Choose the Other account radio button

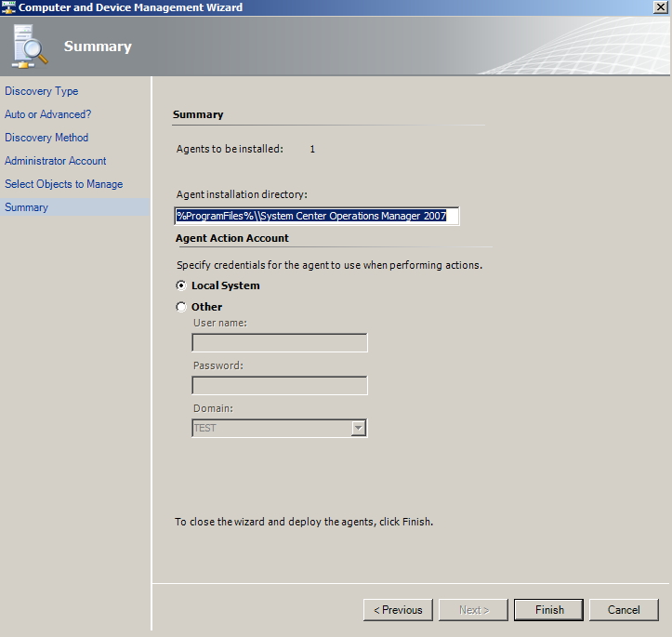[x=181, y=307]
